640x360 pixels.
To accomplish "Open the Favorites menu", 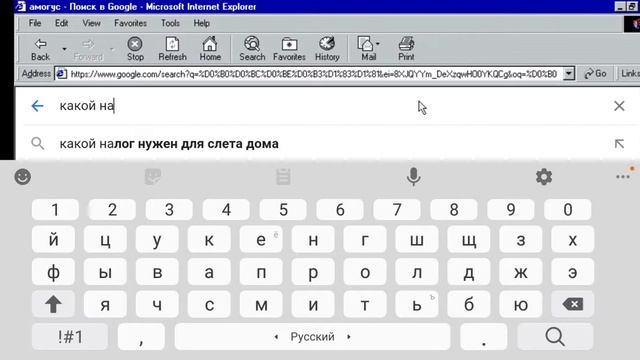I will pyautogui.click(x=130, y=23).
